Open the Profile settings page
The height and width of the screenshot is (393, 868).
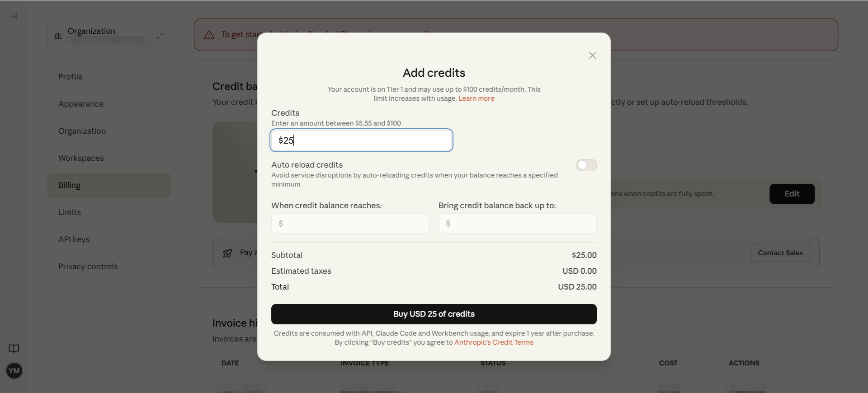tap(71, 77)
